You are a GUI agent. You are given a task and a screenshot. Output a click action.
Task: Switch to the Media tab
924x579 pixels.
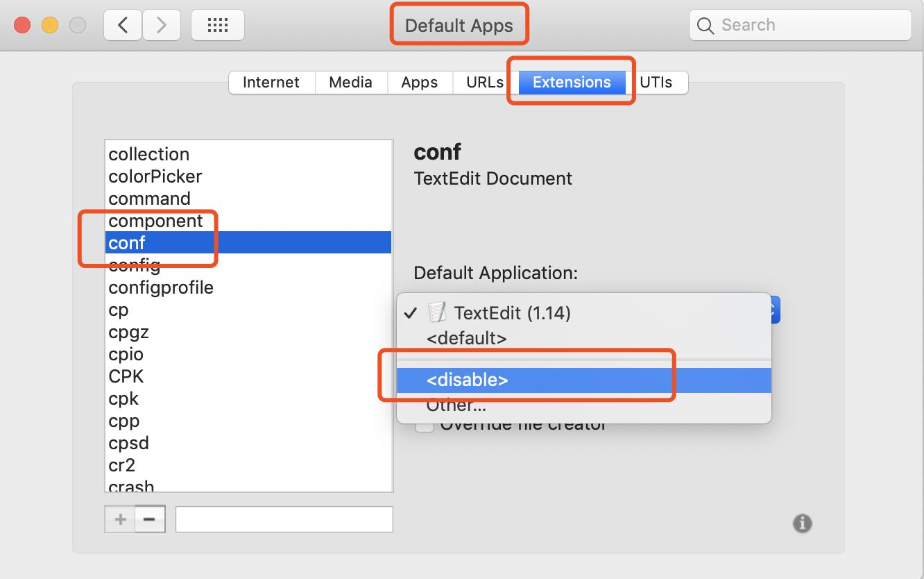(x=351, y=82)
